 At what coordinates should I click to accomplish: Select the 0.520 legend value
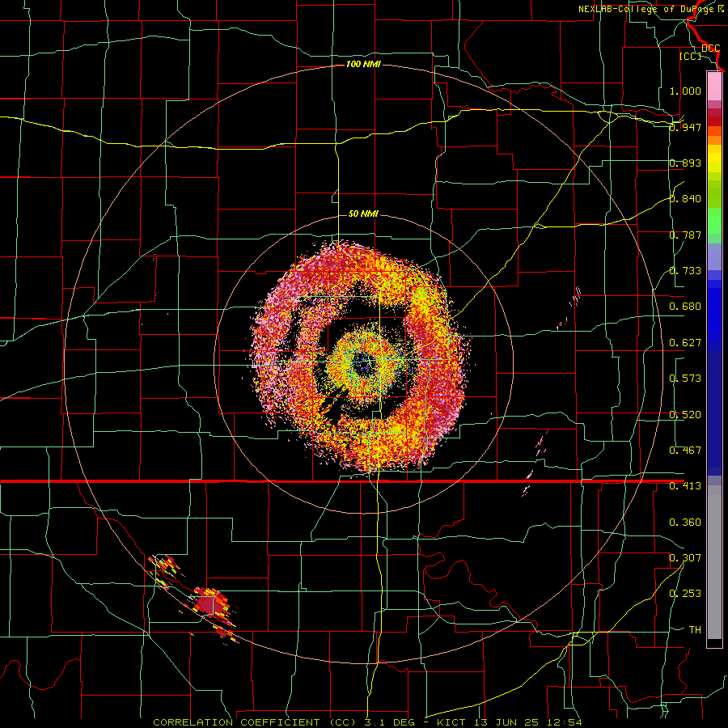point(685,414)
